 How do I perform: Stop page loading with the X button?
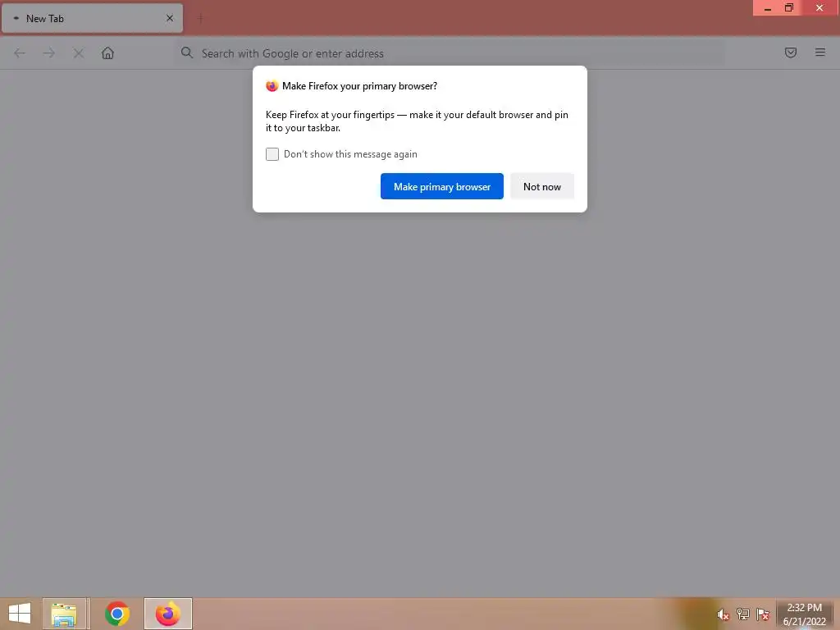[78, 53]
